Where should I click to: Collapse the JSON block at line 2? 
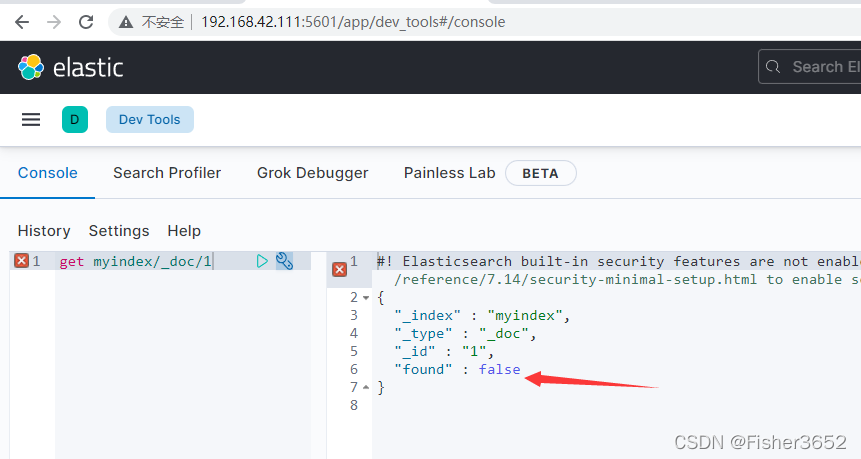pos(366,298)
